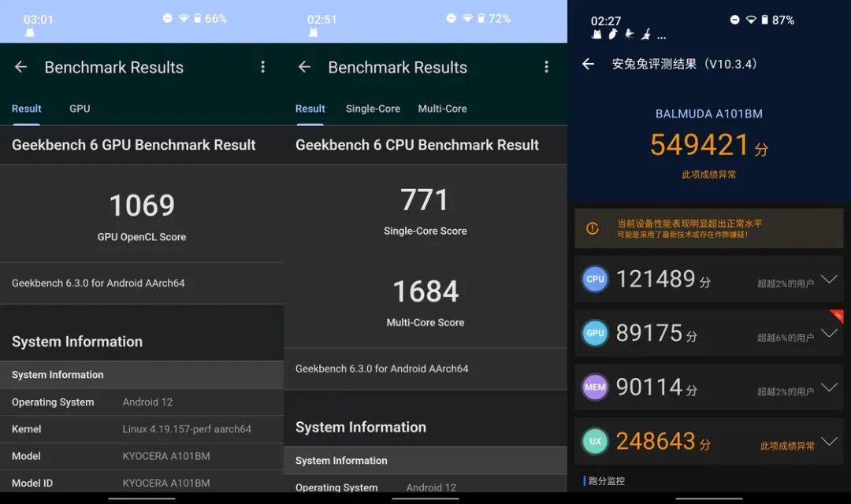
Task: Open overflow menu in GPU Benchmark Results screen
Action: 262,67
